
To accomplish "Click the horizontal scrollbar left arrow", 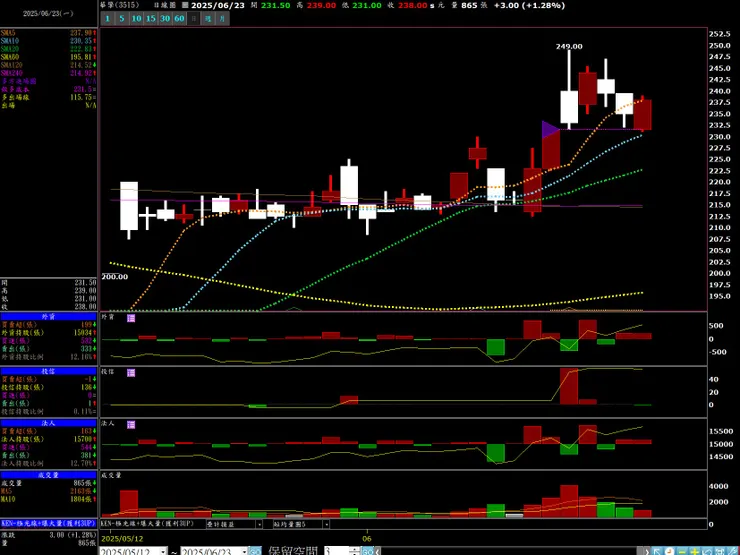I will (x=378, y=551).
